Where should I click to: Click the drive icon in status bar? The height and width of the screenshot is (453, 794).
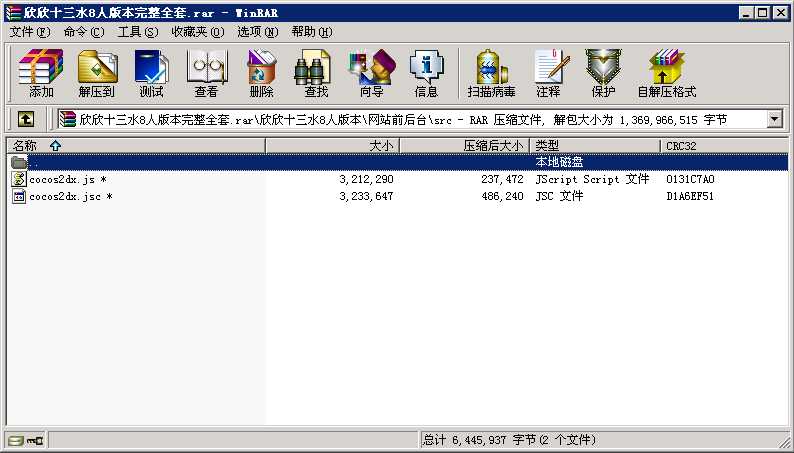click(x=16, y=440)
